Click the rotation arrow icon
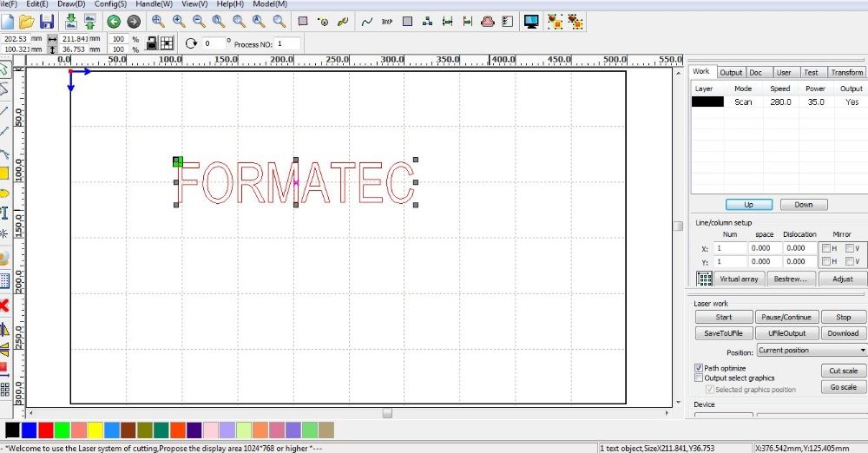Image resolution: width=868 pixels, height=453 pixels. 191,43
